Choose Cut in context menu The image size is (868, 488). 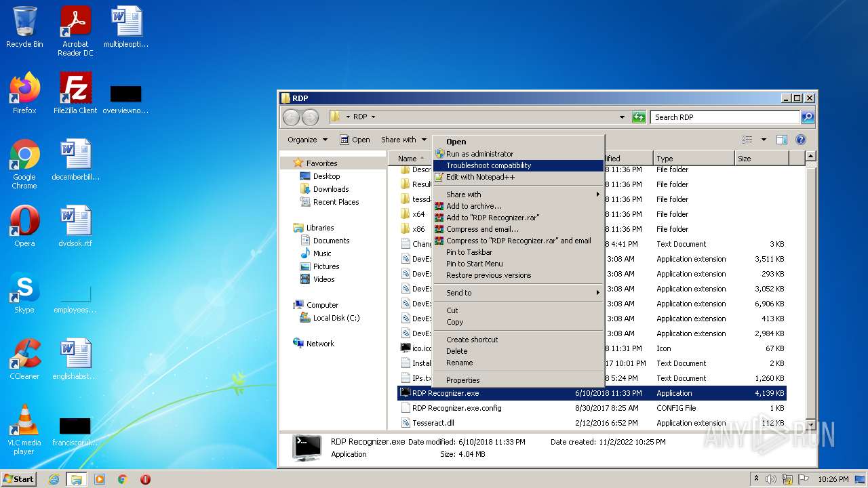point(518,310)
